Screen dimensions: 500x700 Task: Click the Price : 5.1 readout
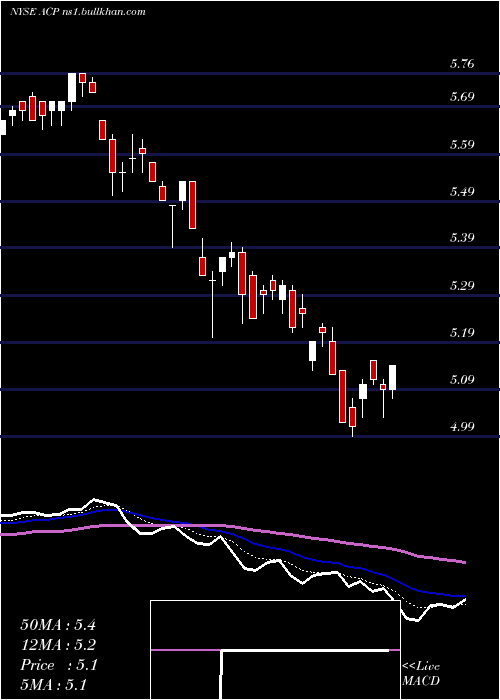click(x=58, y=665)
